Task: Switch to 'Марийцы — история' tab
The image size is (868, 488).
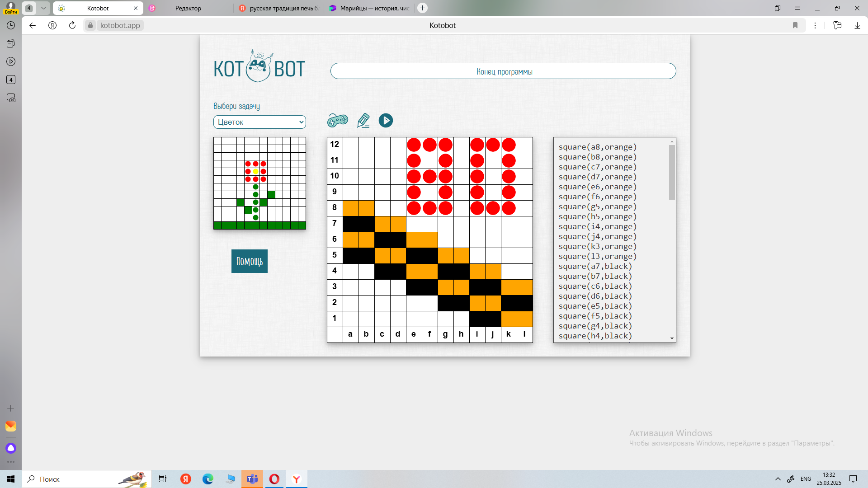Action: (x=369, y=8)
